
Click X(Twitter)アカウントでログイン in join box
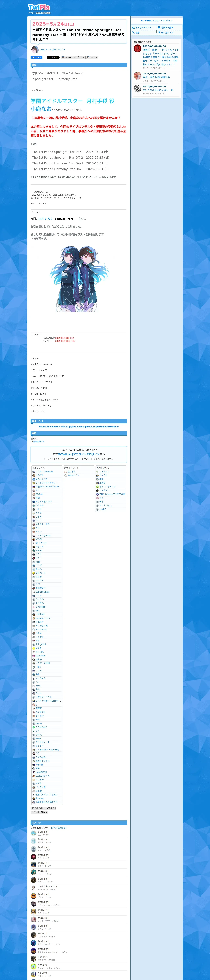(79, 454)
